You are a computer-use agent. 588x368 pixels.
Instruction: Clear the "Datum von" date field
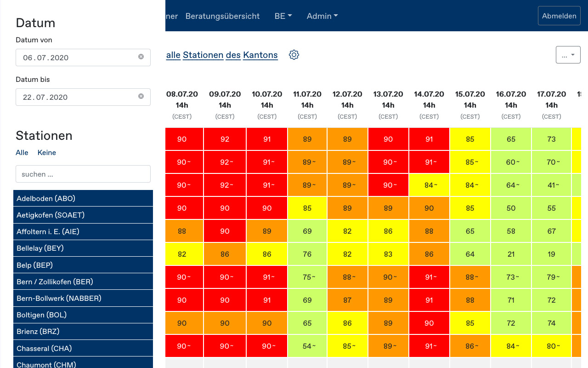tap(141, 57)
